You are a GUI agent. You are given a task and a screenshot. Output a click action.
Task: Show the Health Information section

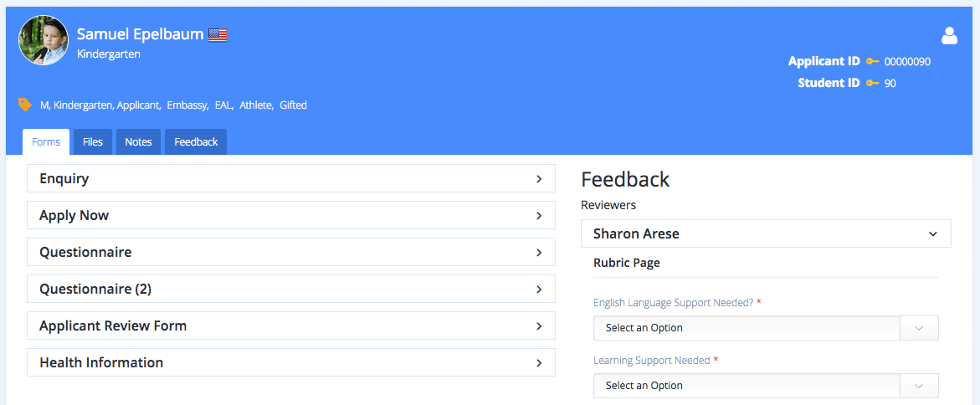click(x=290, y=362)
